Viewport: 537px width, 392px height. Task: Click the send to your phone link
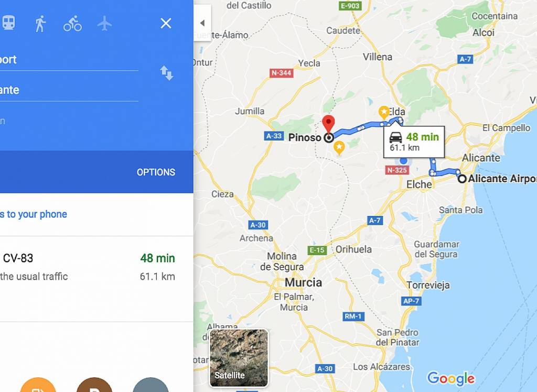tap(34, 214)
